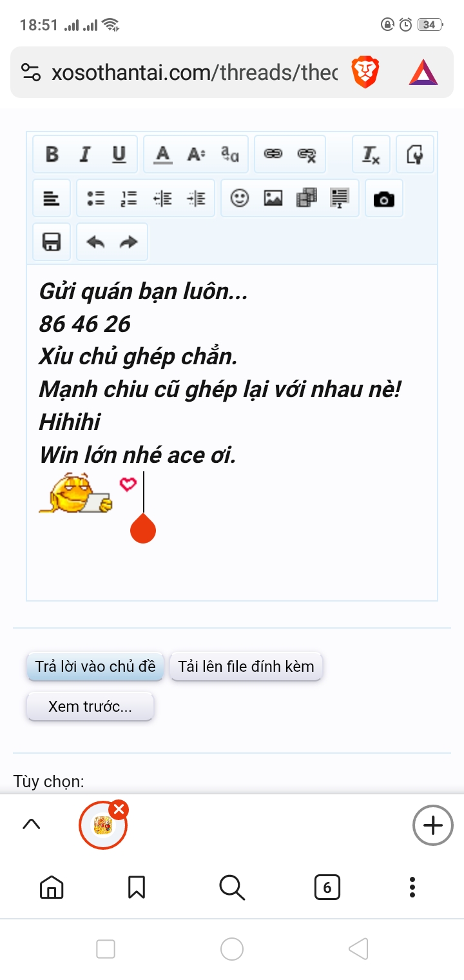Viewport: 464px width, 980px height.
Task: Open the smilies picker
Action: (x=240, y=199)
